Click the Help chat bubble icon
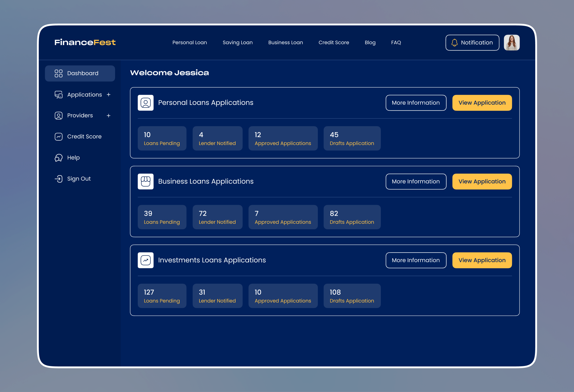The height and width of the screenshot is (392, 574). [58, 158]
